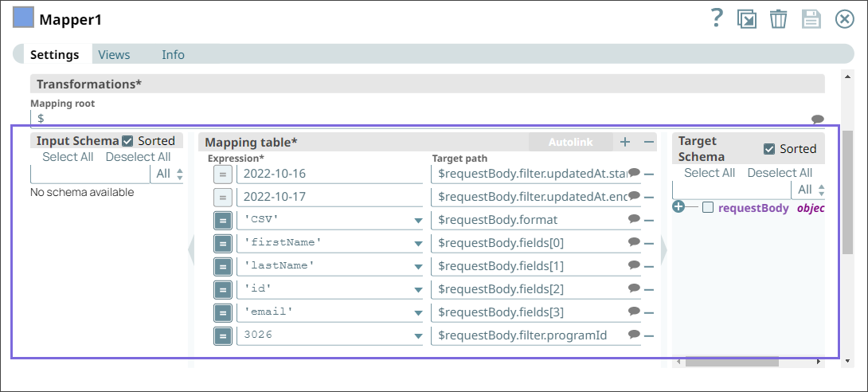Open comment bubble for $requestBody.fields[2] row
This screenshot has width=868, height=392.
635,288
